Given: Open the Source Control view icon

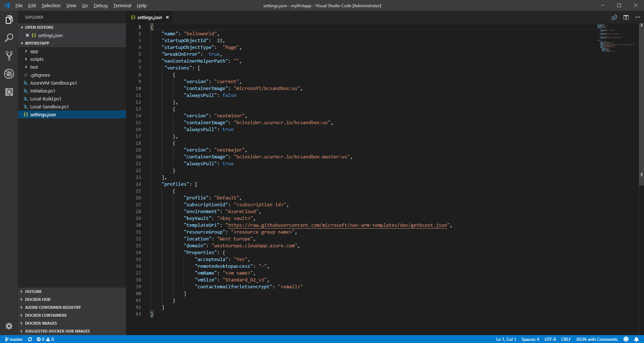Looking at the screenshot, I should click(x=9, y=56).
